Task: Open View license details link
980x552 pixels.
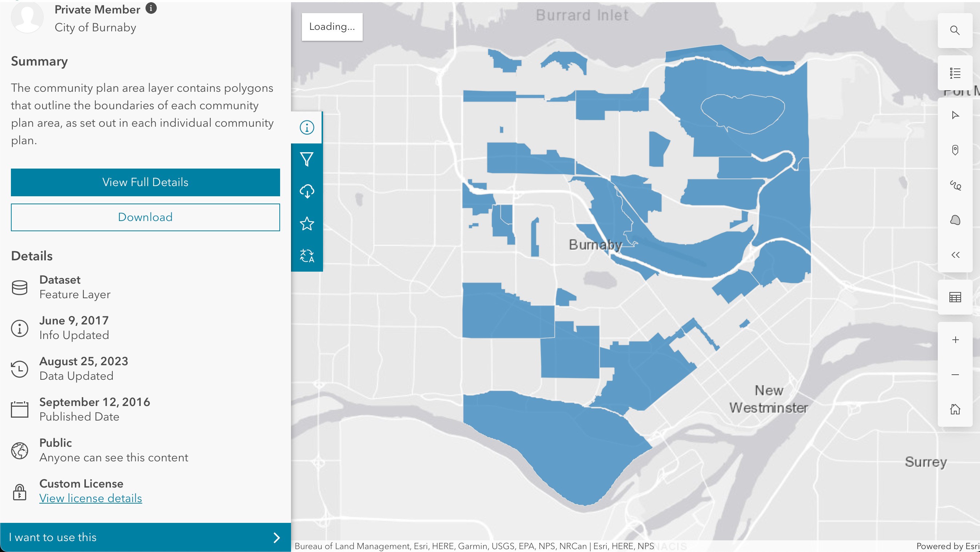Action: [x=91, y=498]
